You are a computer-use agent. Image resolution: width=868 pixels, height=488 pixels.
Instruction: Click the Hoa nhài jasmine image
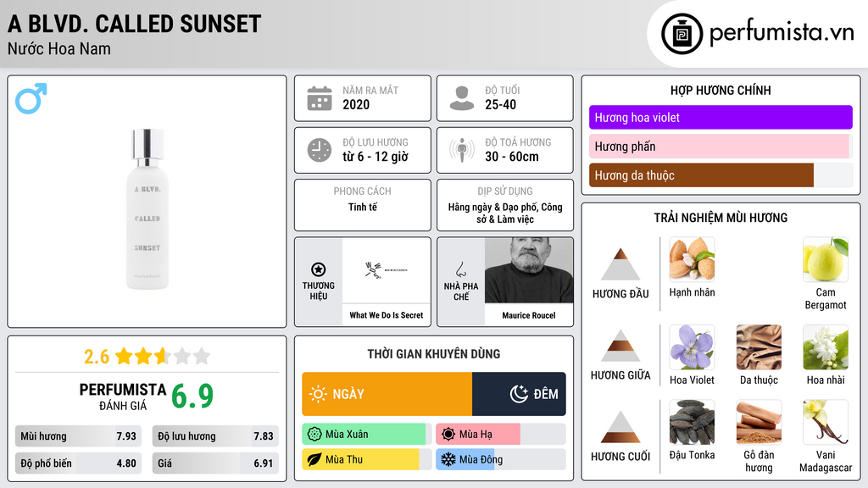[826, 347]
